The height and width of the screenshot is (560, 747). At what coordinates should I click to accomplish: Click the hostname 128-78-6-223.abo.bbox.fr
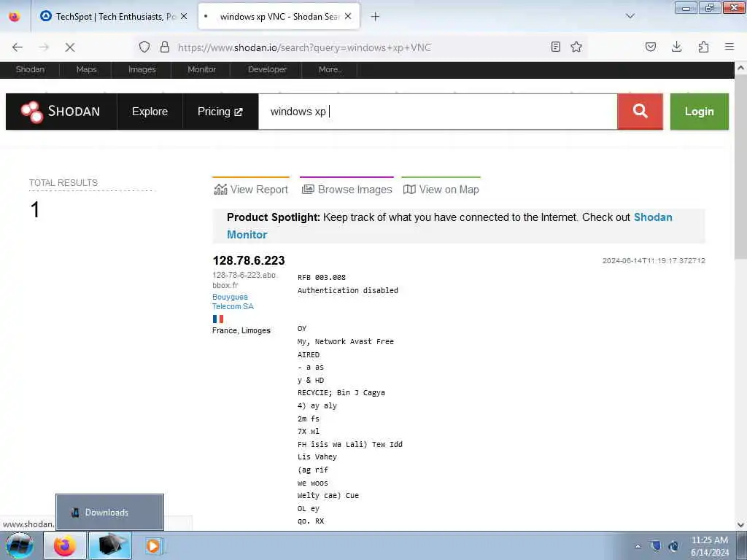click(244, 280)
